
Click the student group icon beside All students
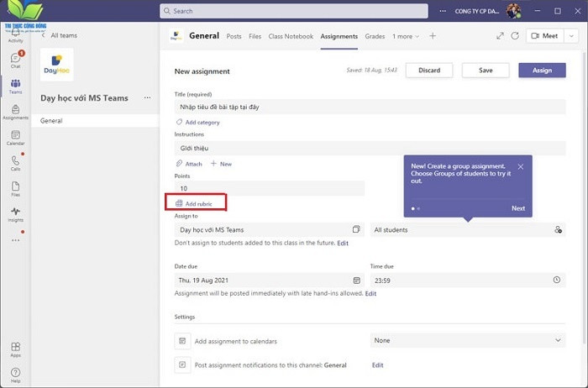click(558, 229)
